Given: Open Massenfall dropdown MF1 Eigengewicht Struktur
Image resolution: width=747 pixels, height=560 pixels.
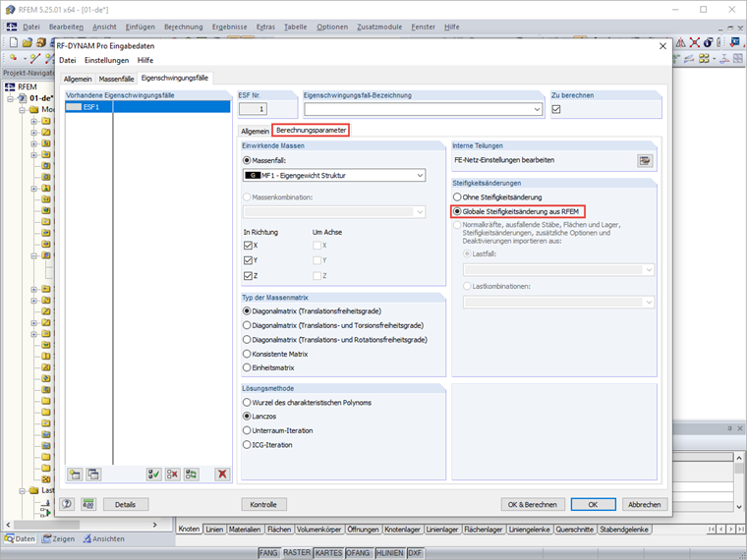Looking at the screenshot, I should click(334, 176).
